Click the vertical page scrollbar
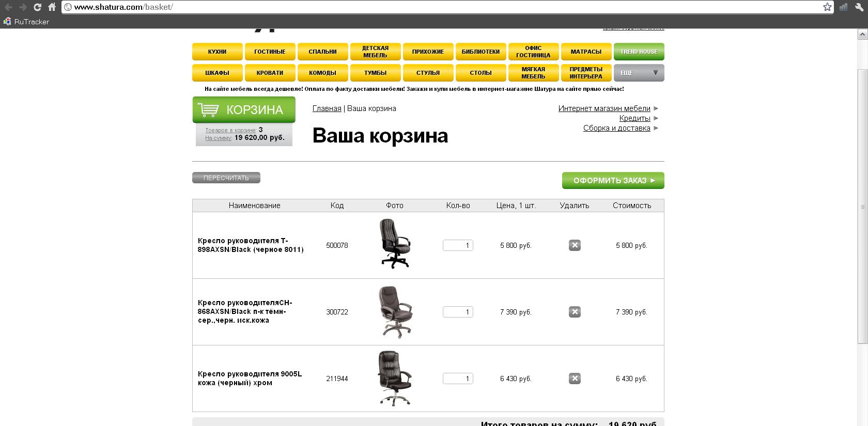 pyautogui.click(x=862, y=207)
